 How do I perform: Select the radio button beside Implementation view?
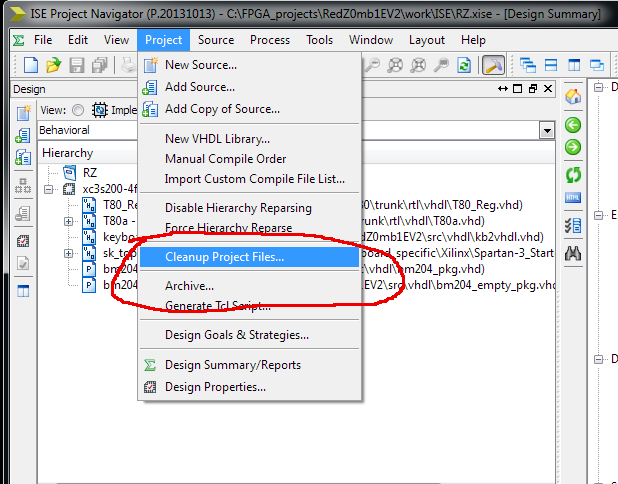point(78,110)
